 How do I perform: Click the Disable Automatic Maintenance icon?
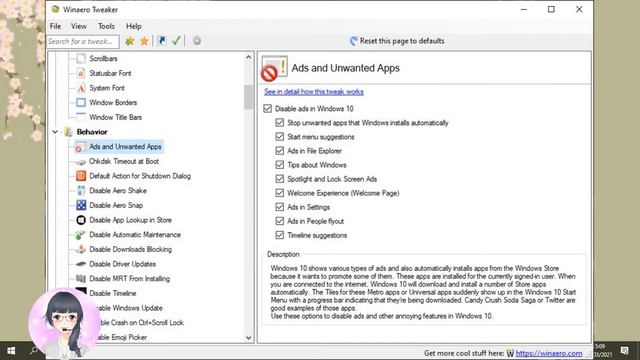(x=81, y=235)
